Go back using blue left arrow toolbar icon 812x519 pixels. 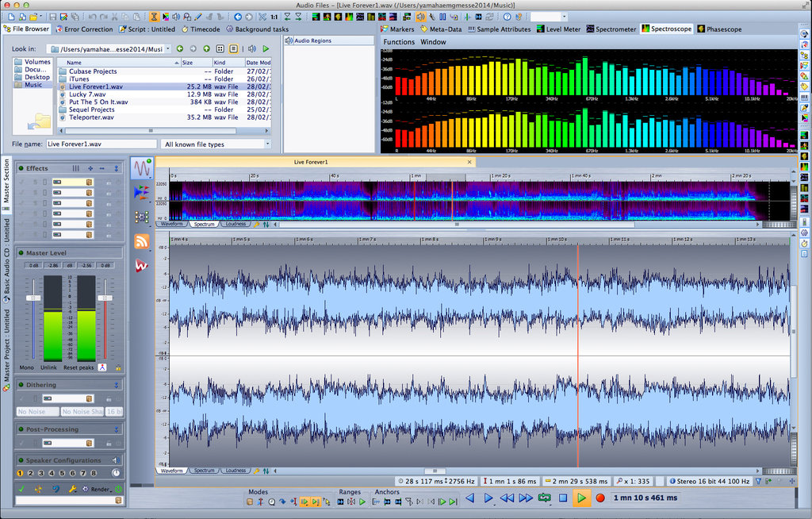point(238,17)
